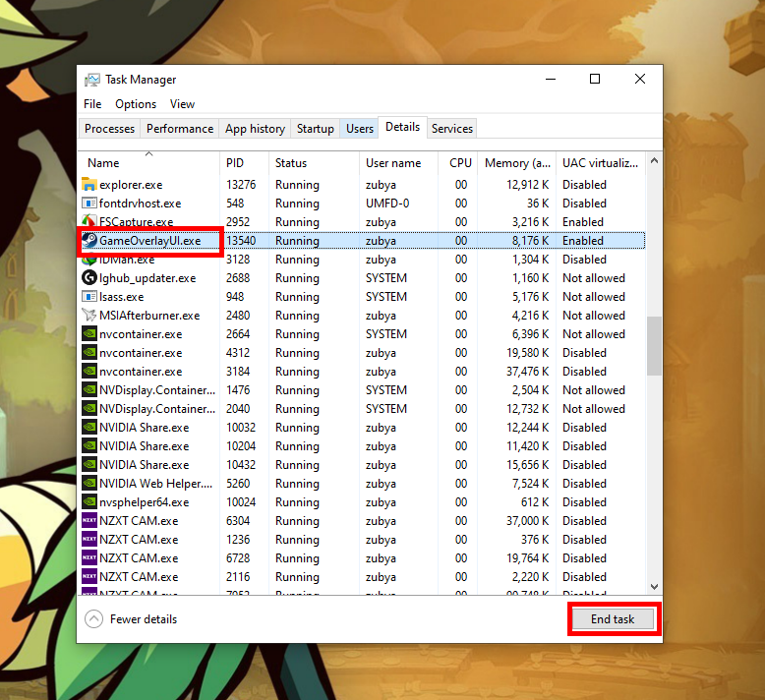Open the Options menu

pyautogui.click(x=136, y=104)
